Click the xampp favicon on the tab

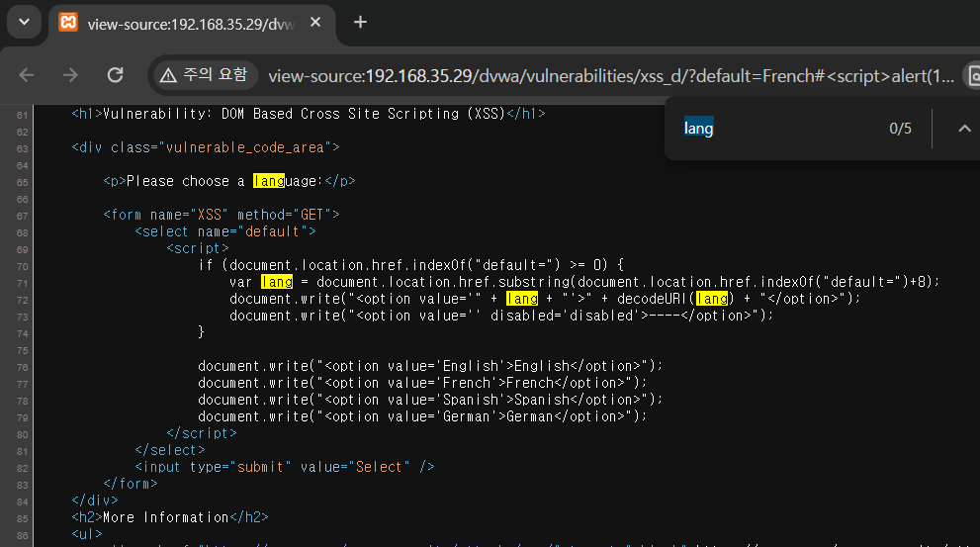[68, 23]
